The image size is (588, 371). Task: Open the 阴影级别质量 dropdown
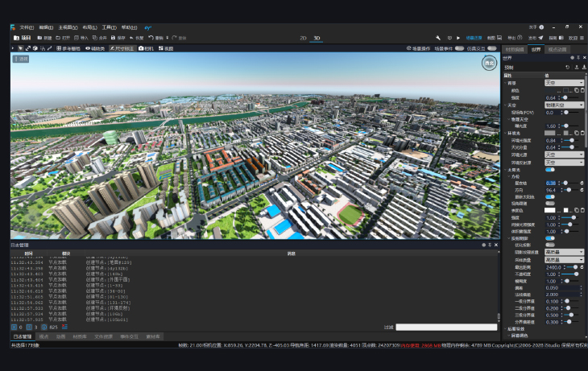coord(564,253)
